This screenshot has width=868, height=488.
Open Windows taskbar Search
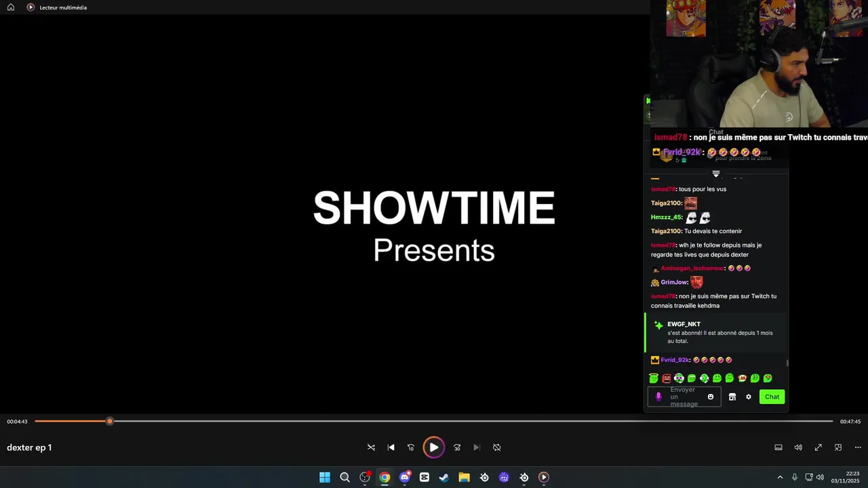(x=344, y=477)
